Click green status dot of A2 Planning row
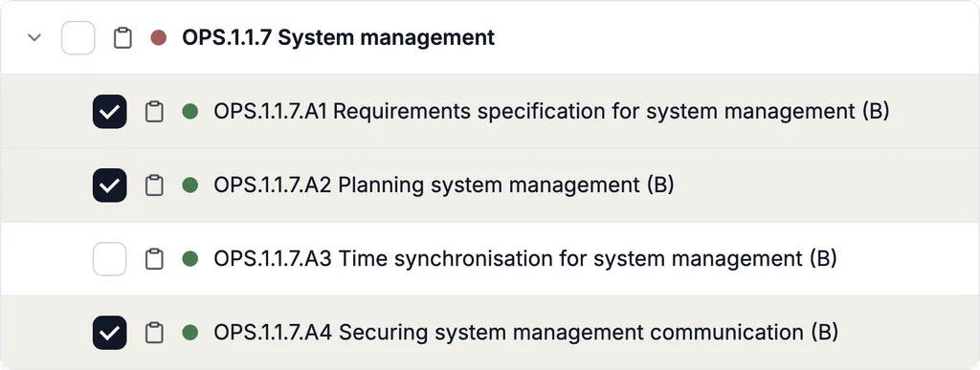The height and width of the screenshot is (370, 980). pyautogui.click(x=190, y=185)
